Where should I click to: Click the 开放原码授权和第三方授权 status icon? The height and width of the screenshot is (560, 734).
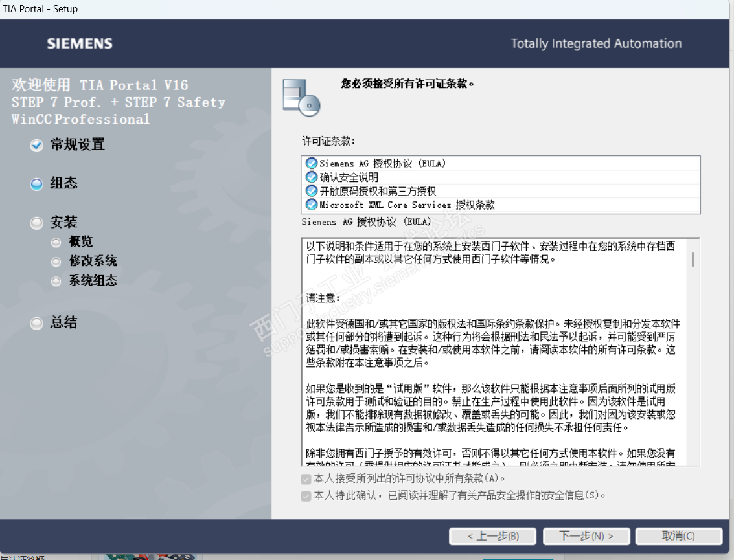(x=312, y=191)
